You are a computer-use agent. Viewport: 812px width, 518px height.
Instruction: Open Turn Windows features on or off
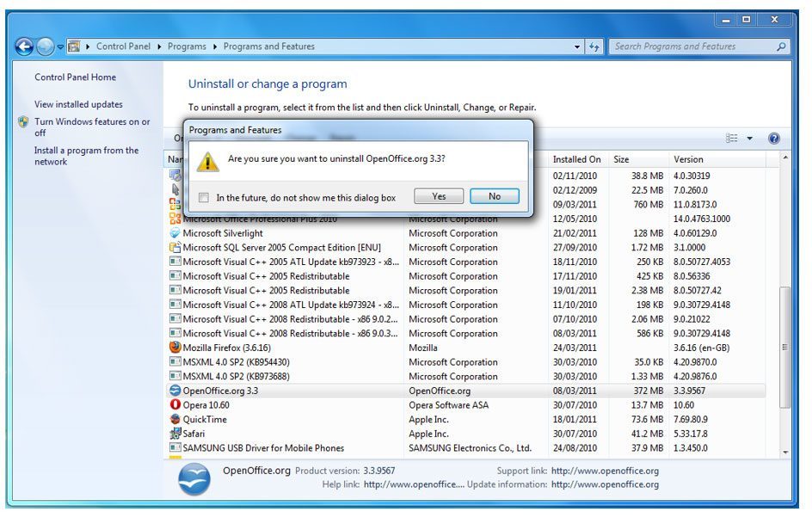click(92, 126)
